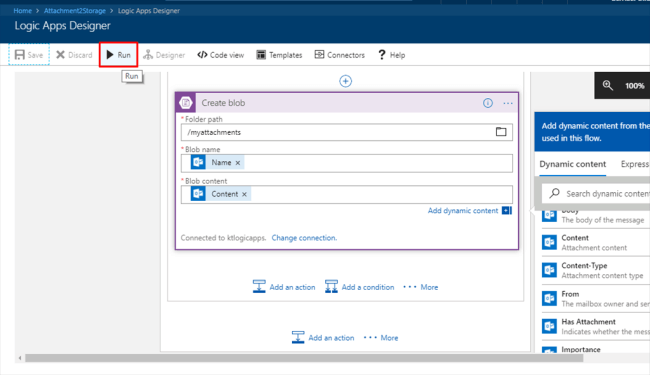Remove the Content token from Blob content
Screen dimensions: 650x375
pyautogui.click(x=245, y=194)
